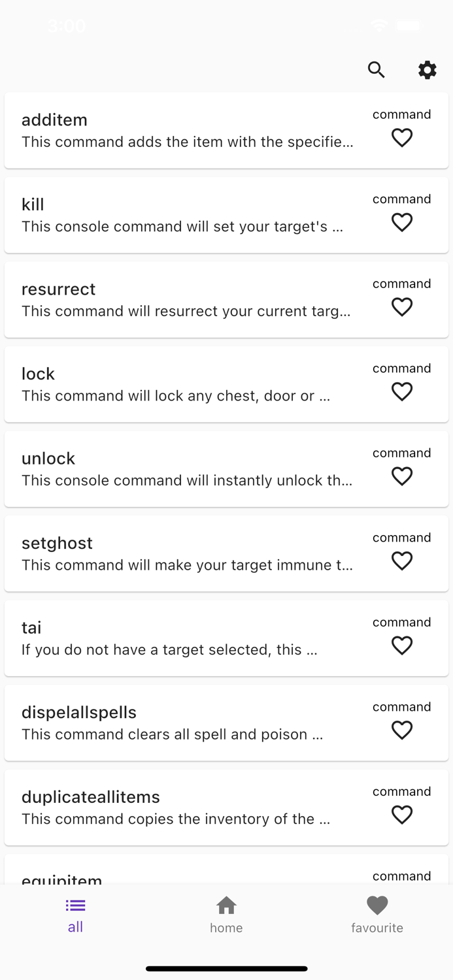
Task: Favourite the resurrect command heart icon
Action: pos(401,307)
